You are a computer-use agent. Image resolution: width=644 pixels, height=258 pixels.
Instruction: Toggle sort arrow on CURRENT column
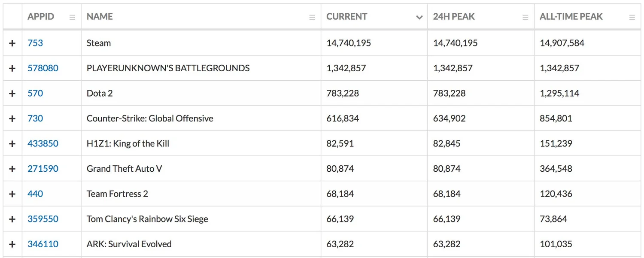point(419,18)
